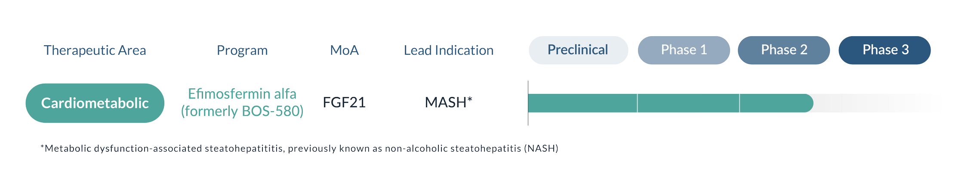This screenshot has height=187, width=980.
Task: Click the Therapeutic Area column header
Action: pyautogui.click(x=95, y=50)
